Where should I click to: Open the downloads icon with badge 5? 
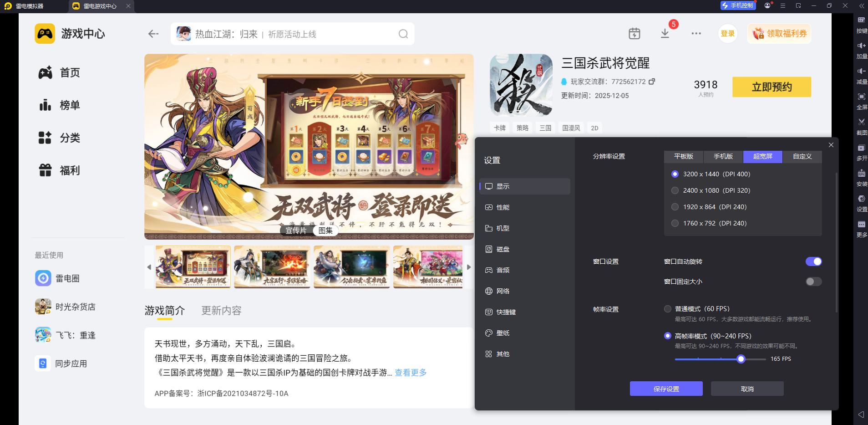pyautogui.click(x=665, y=33)
